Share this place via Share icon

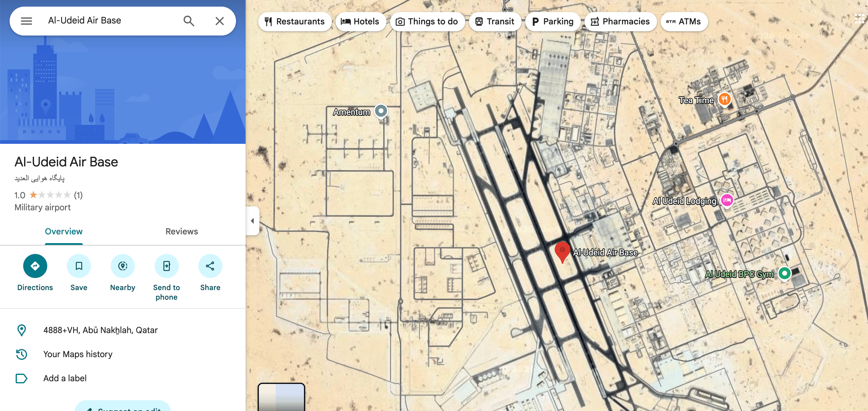pos(210,266)
